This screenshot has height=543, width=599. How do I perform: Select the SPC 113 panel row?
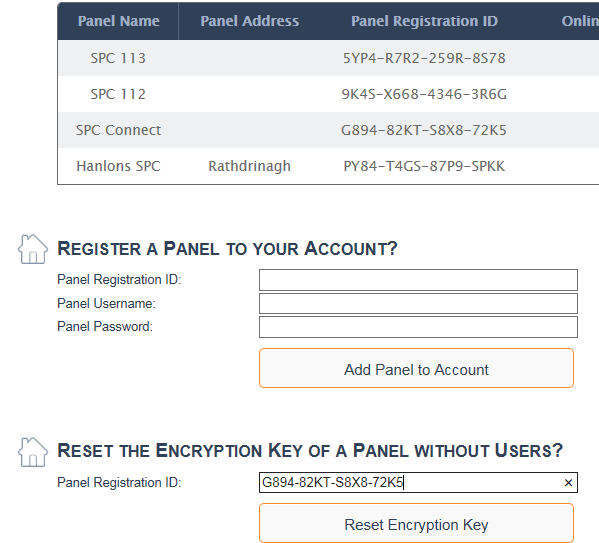pyautogui.click(x=328, y=58)
